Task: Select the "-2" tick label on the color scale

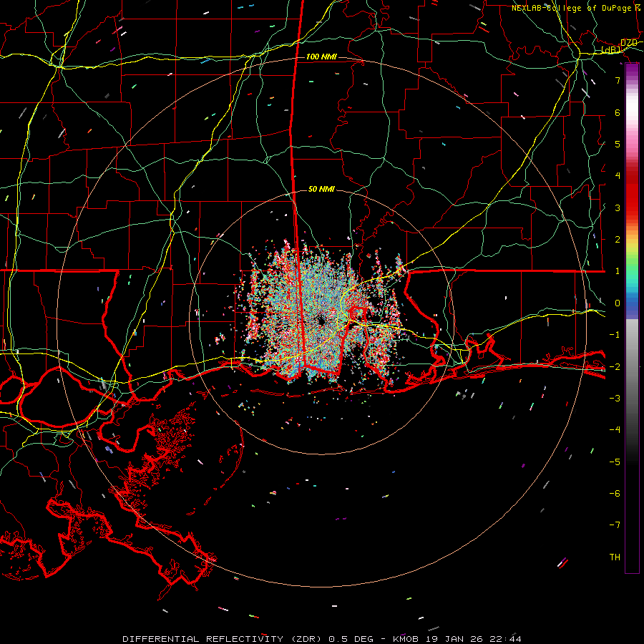Action: (x=615, y=366)
